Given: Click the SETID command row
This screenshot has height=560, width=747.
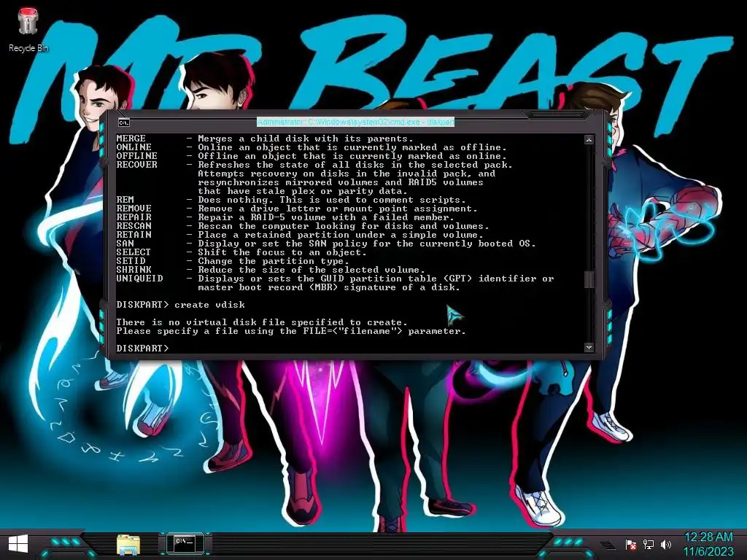Looking at the screenshot, I should 233,261.
